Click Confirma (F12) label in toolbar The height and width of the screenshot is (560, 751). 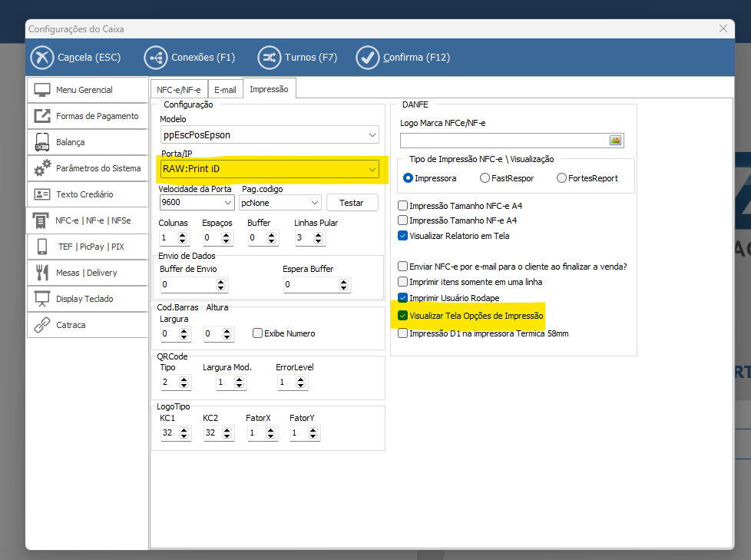coord(416,58)
